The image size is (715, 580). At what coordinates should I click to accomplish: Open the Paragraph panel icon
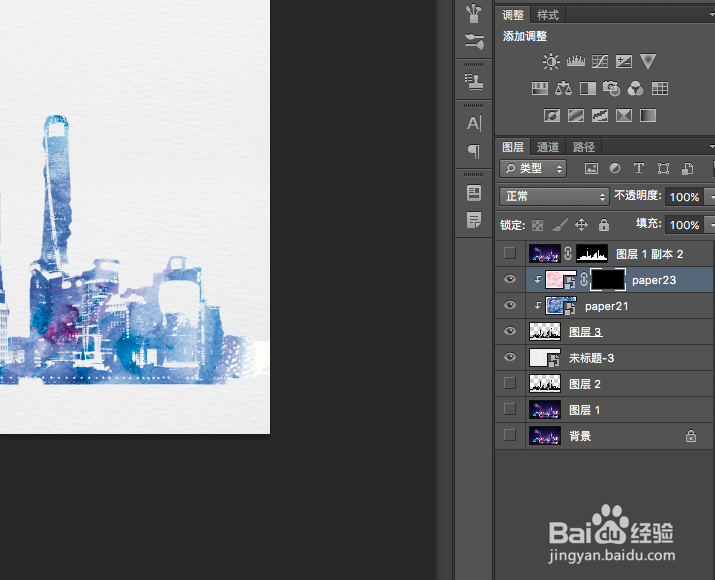(x=474, y=151)
